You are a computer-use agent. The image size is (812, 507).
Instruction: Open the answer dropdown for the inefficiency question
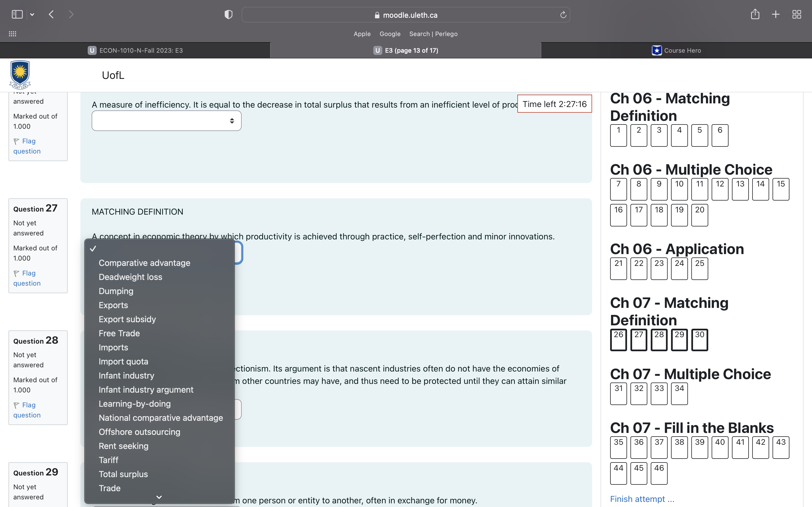tap(166, 120)
